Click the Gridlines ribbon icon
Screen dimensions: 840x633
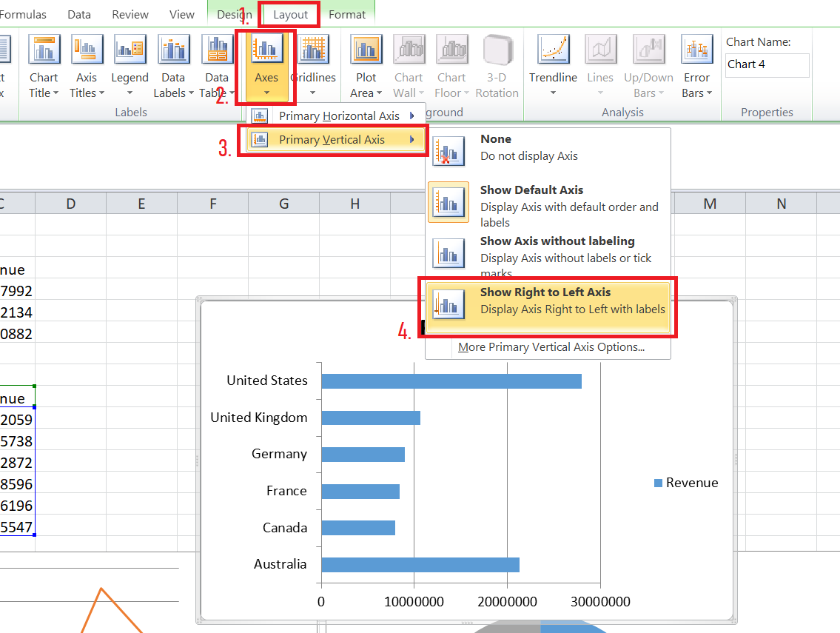tap(313, 50)
